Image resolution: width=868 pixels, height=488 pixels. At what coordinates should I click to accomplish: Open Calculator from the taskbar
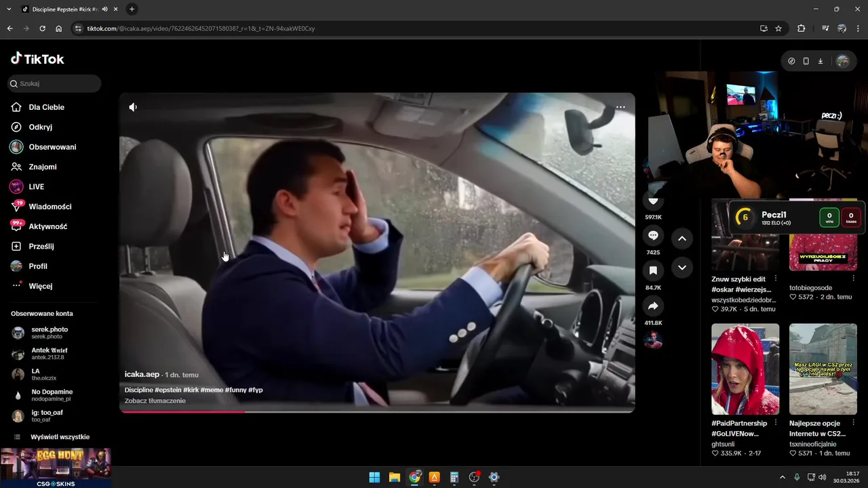coord(454,477)
